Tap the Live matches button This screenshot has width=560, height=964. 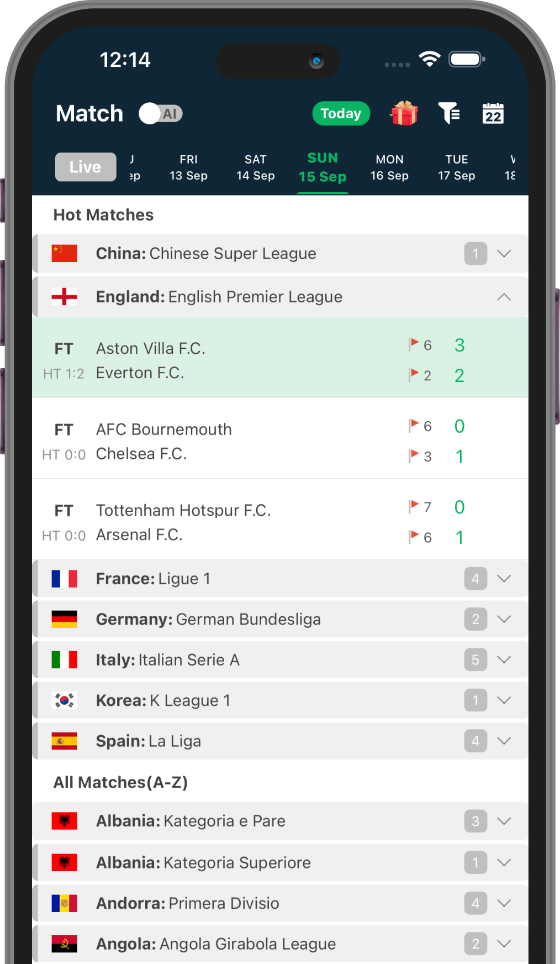tap(86, 167)
